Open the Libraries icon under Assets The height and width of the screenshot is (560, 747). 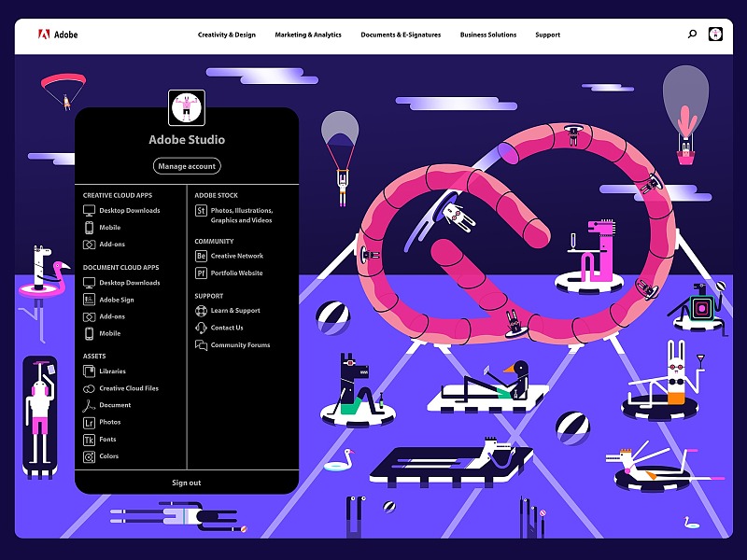(x=90, y=371)
